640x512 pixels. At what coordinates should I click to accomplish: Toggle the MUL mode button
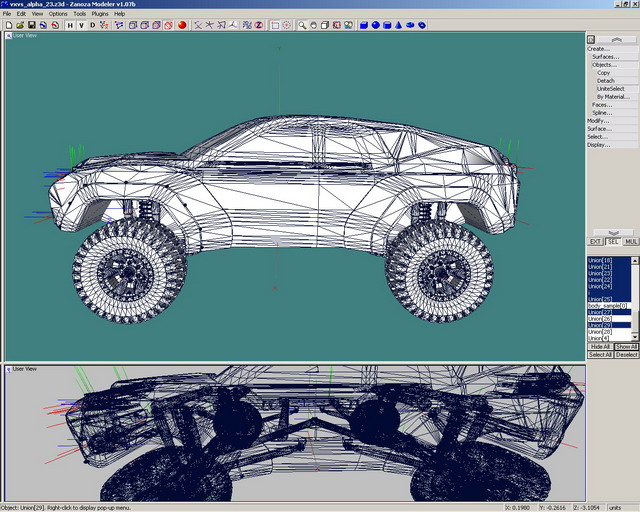point(631,241)
